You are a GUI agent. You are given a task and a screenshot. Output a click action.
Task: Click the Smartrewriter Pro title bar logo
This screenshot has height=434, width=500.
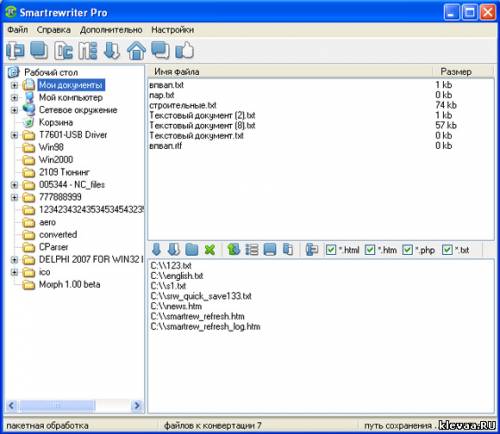click(x=11, y=12)
